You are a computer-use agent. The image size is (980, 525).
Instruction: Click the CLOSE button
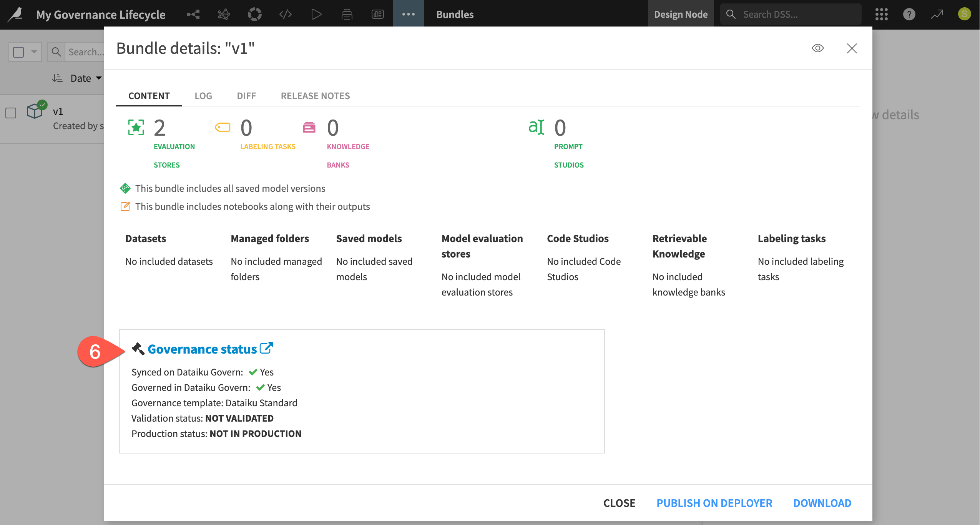pyautogui.click(x=619, y=503)
